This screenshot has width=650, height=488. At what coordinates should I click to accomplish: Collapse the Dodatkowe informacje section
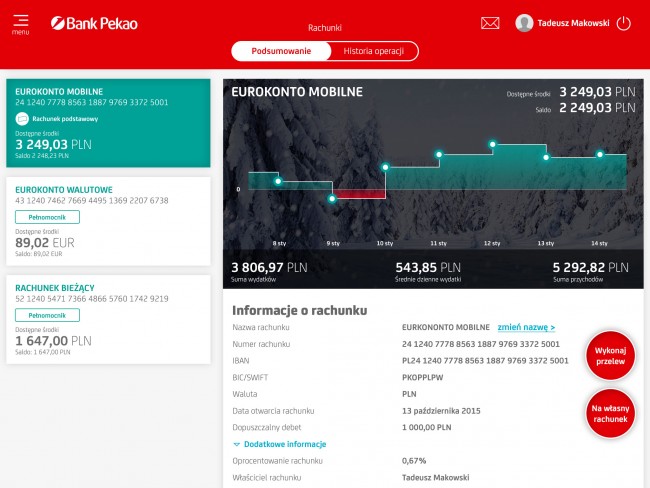click(280, 444)
